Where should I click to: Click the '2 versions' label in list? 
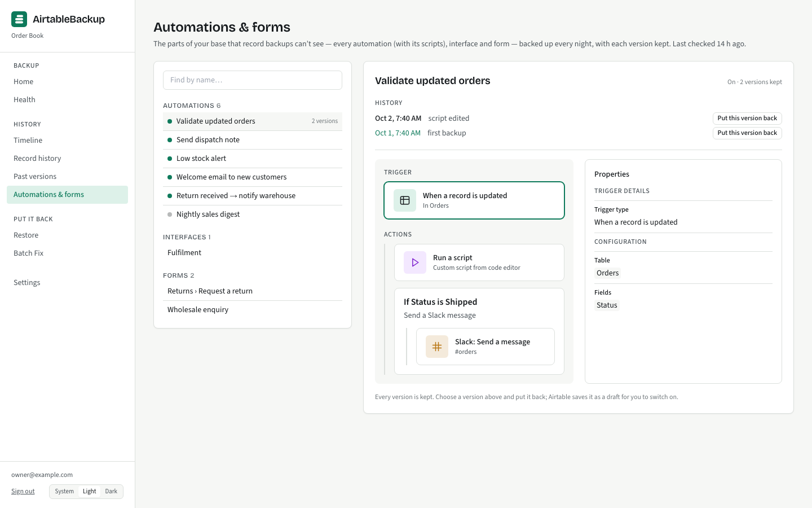pyautogui.click(x=325, y=121)
